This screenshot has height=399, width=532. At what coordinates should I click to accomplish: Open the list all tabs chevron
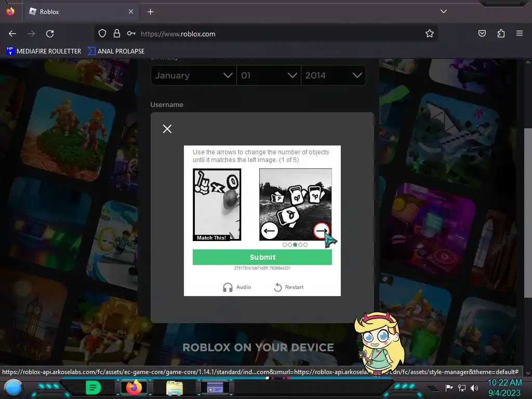pyautogui.click(x=444, y=11)
